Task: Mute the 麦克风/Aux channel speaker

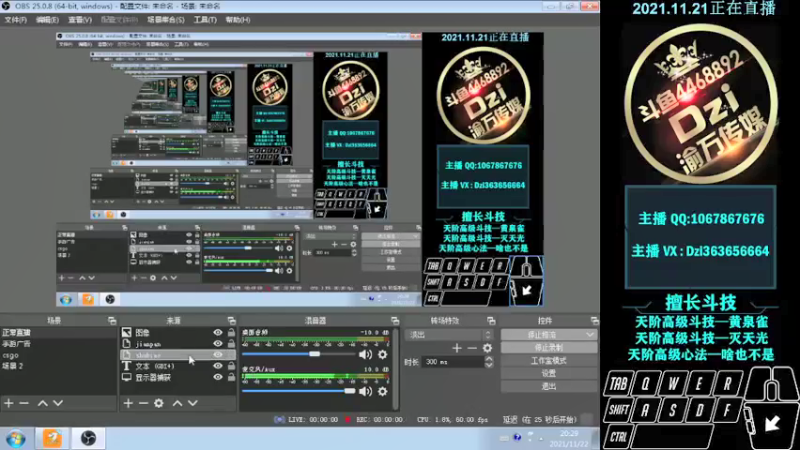Action: coord(365,391)
